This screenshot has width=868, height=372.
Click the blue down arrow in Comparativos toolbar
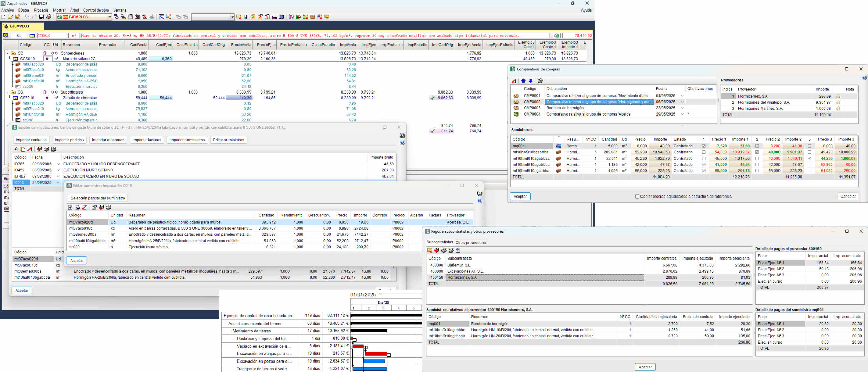530,81
